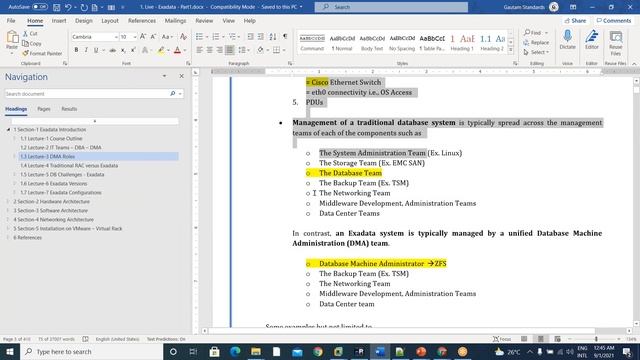640x360 pixels.
Task: Increase paragraph indent
Action: [260, 37]
